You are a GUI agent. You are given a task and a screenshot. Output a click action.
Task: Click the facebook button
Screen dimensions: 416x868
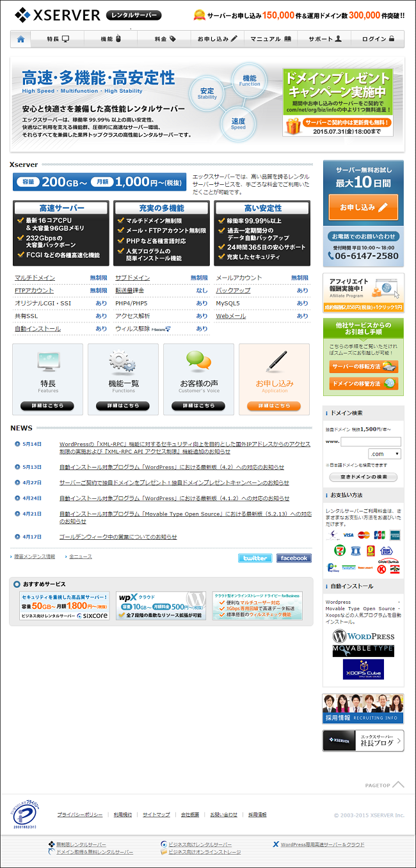[294, 558]
